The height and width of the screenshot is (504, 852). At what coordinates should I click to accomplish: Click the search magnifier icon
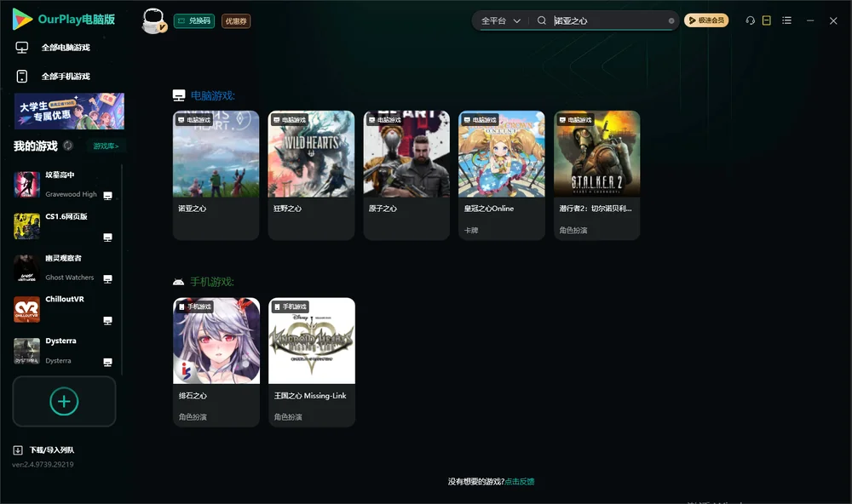542,20
